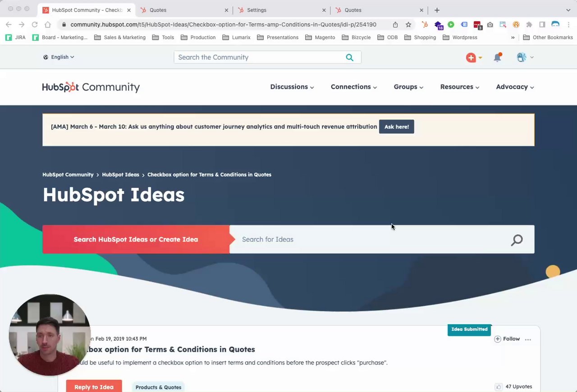
Task: Click the site padlock icon
Action: [x=64, y=25]
